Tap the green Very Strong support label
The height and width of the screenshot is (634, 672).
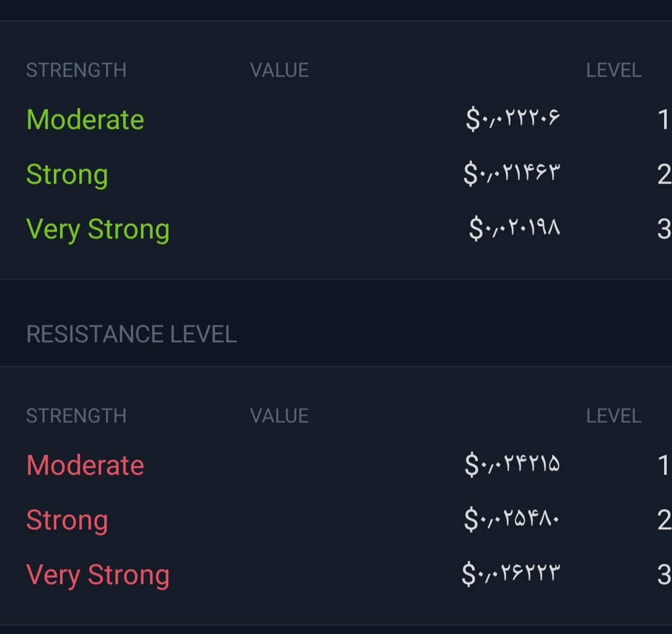[98, 229]
